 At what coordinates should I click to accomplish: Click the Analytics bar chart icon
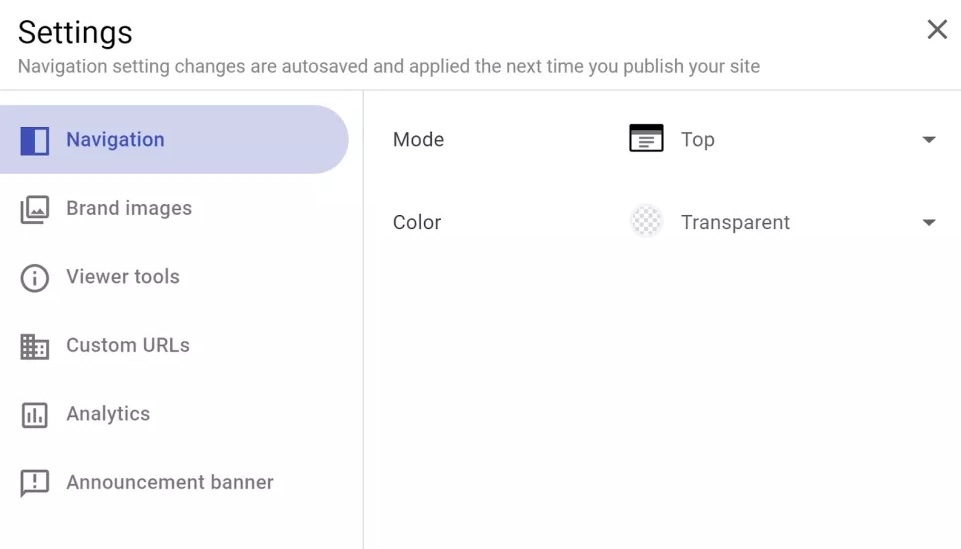[35, 415]
